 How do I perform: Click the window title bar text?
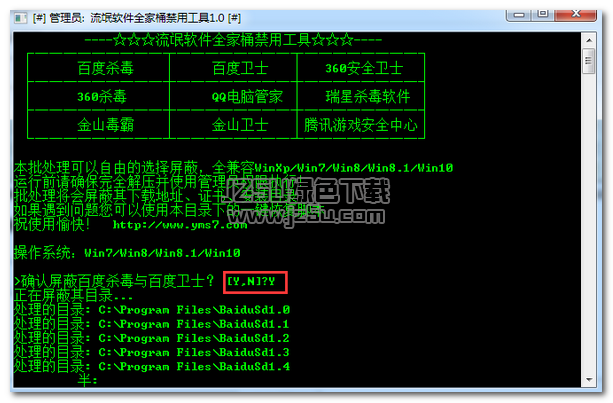(x=137, y=18)
